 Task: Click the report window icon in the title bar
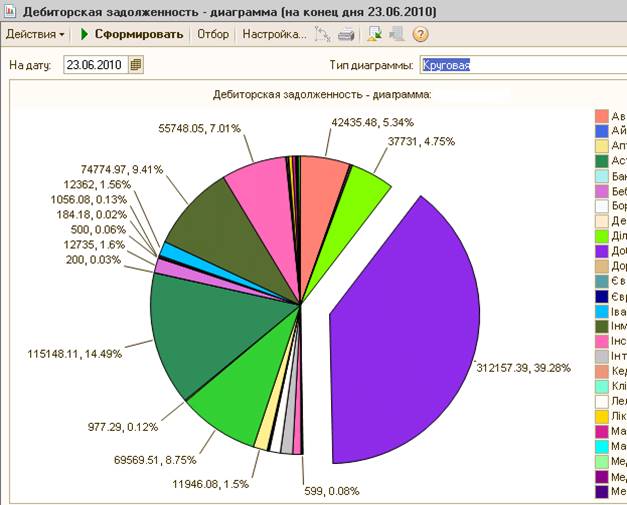(10, 11)
